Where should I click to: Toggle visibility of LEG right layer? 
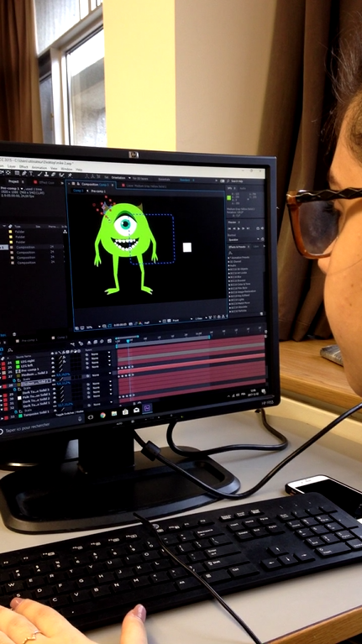[x=53, y=359]
